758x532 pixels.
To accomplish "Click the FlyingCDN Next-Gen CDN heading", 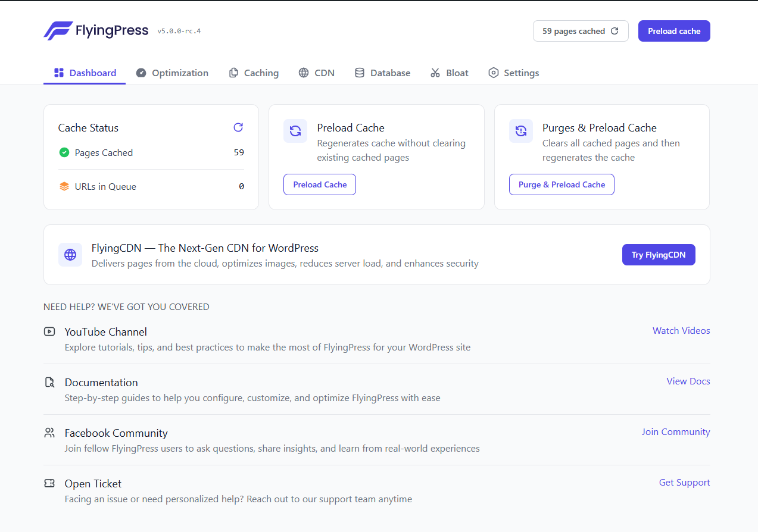I will point(205,248).
